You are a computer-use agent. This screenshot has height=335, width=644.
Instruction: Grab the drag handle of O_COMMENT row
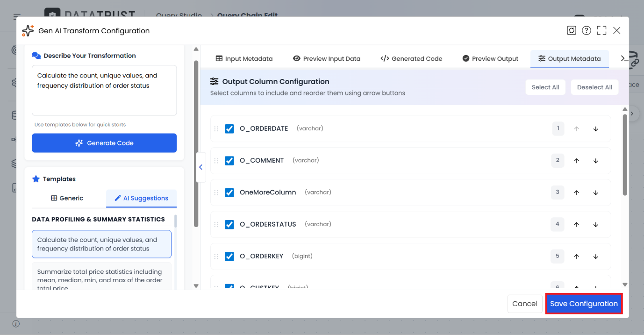pyautogui.click(x=216, y=160)
